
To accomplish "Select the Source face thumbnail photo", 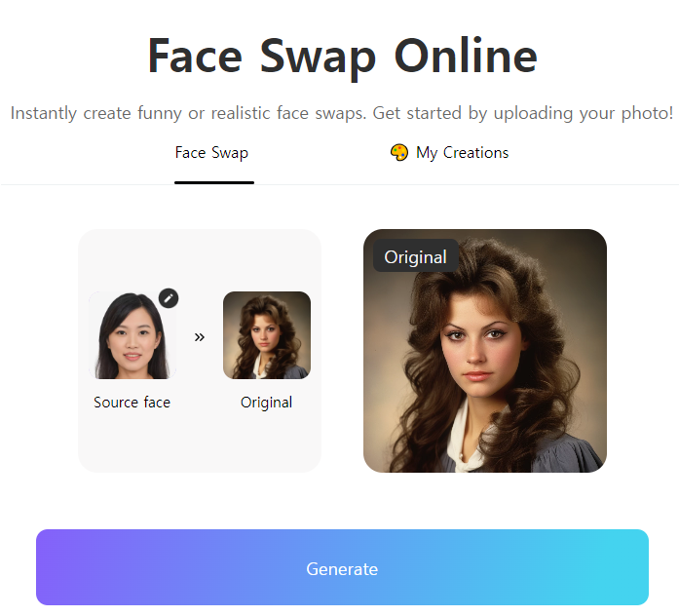I will [132, 335].
